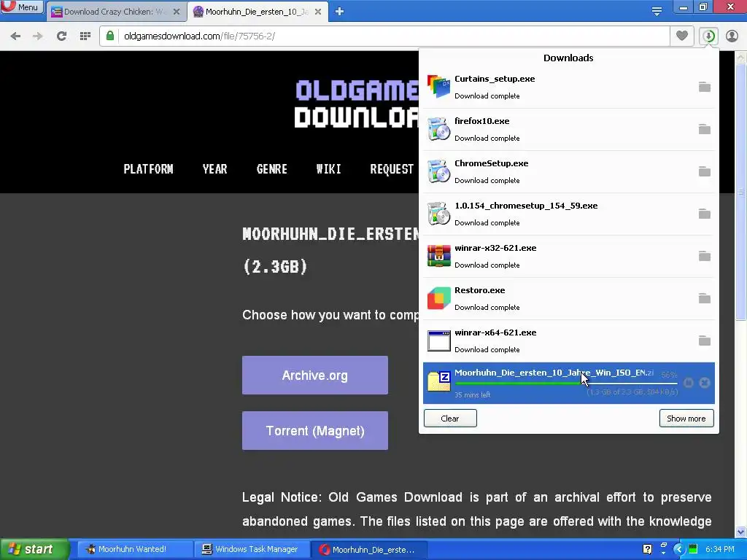Click firefox10.exe installer icon

[x=438, y=129]
